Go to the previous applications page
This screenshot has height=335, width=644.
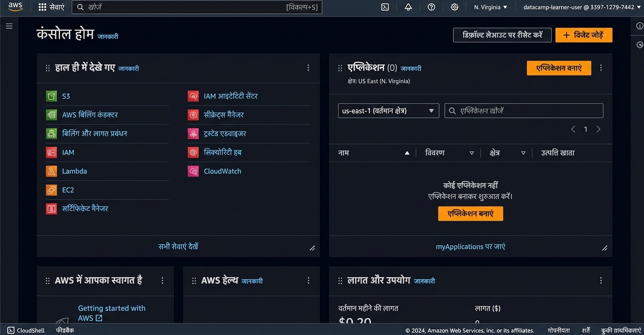pyautogui.click(x=573, y=129)
